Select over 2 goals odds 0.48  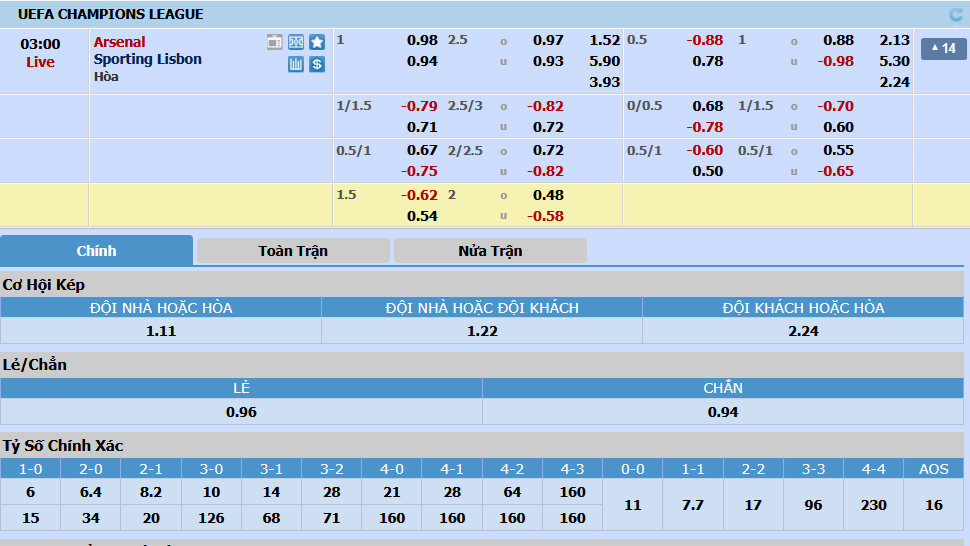pyautogui.click(x=548, y=195)
